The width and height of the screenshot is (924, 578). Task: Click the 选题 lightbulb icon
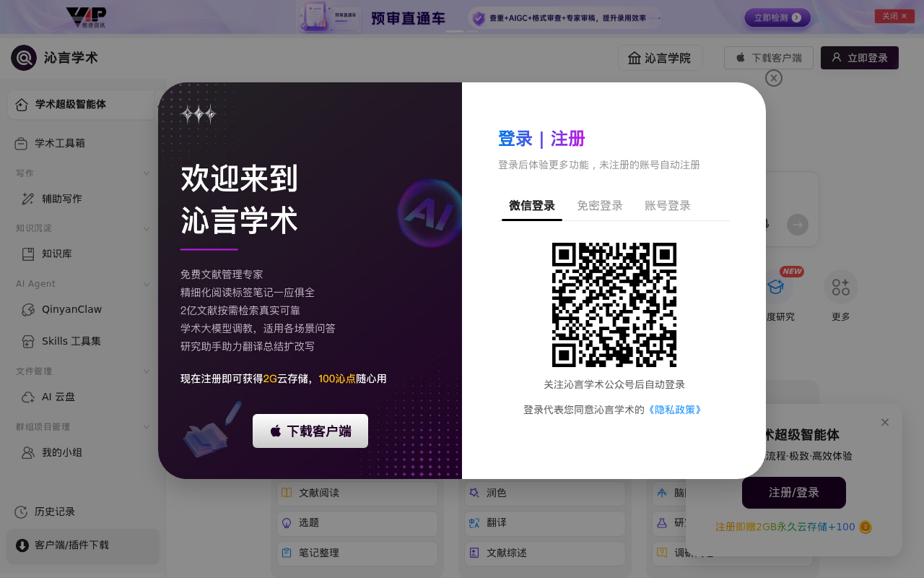tap(287, 522)
